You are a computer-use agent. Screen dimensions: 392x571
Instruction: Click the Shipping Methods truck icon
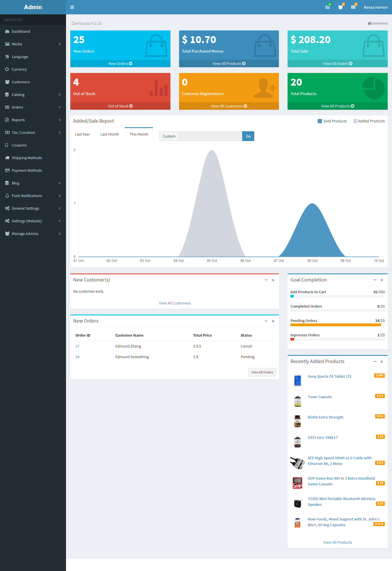click(7, 158)
